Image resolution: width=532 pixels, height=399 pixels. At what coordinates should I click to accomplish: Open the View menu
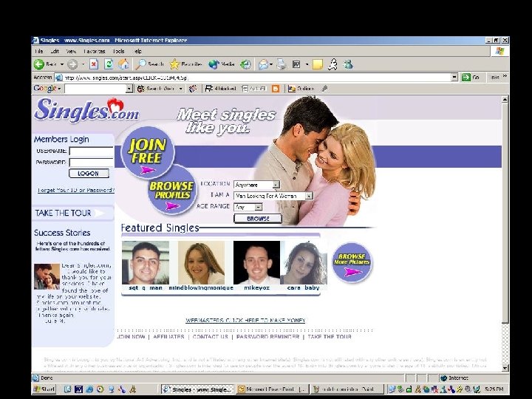(x=71, y=51)
